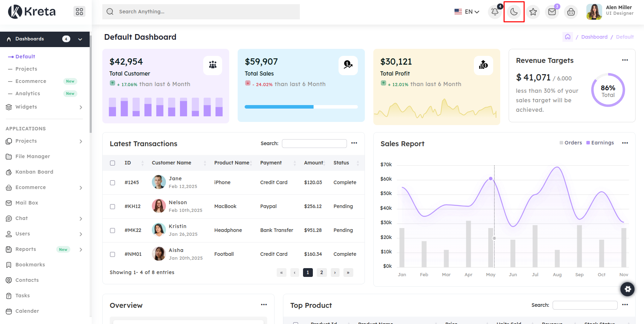
Task: Go to page 2 of transactions
Action: 321,272
